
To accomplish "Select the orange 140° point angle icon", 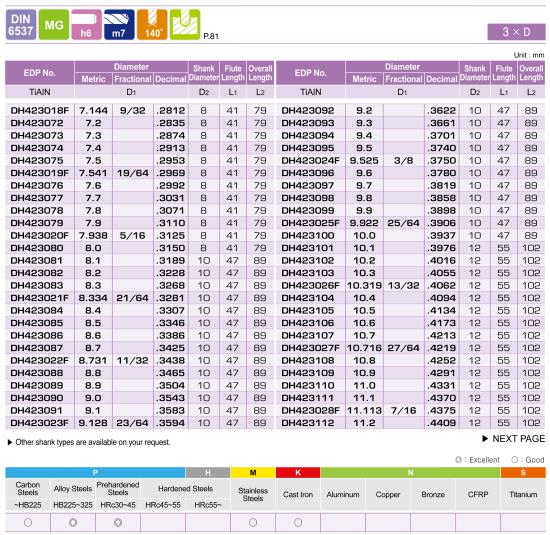I will pyautogui.click(x=152, y=25).
